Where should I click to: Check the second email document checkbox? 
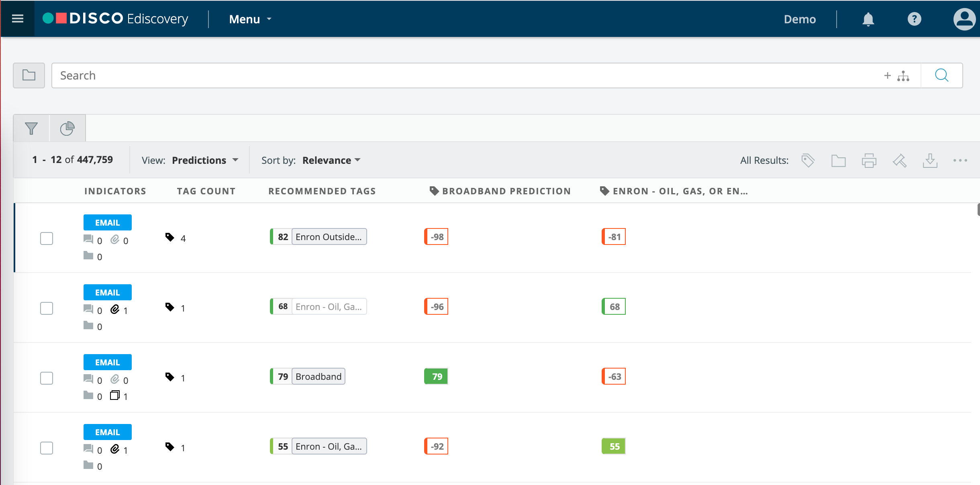point(47,308)
